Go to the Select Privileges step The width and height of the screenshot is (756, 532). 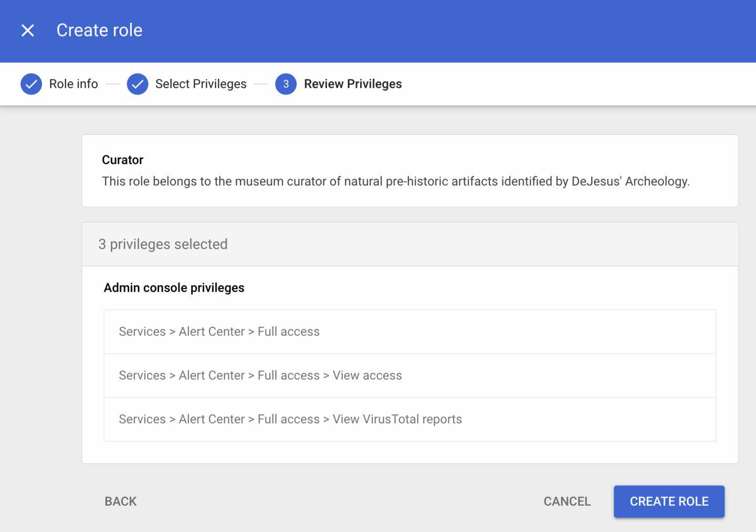(x=201, y=84)
